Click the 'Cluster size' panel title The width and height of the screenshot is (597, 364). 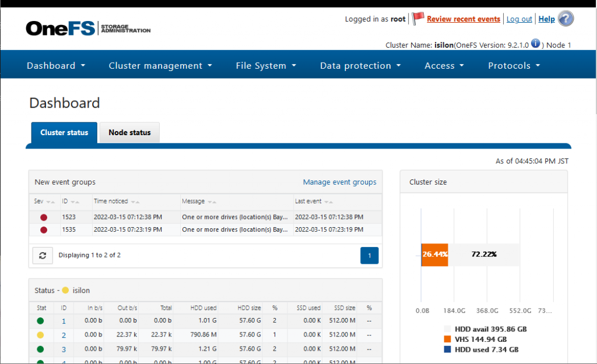(x=428, y=182)
